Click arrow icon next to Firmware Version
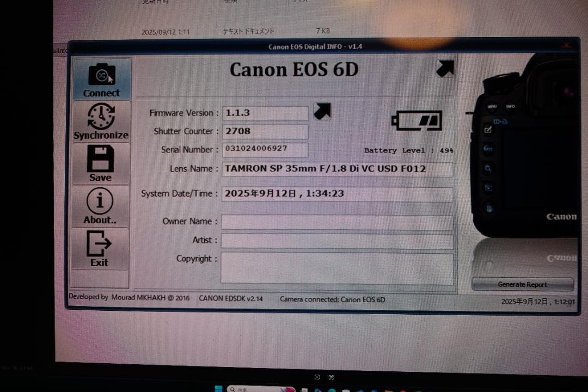 coord(322,112)
